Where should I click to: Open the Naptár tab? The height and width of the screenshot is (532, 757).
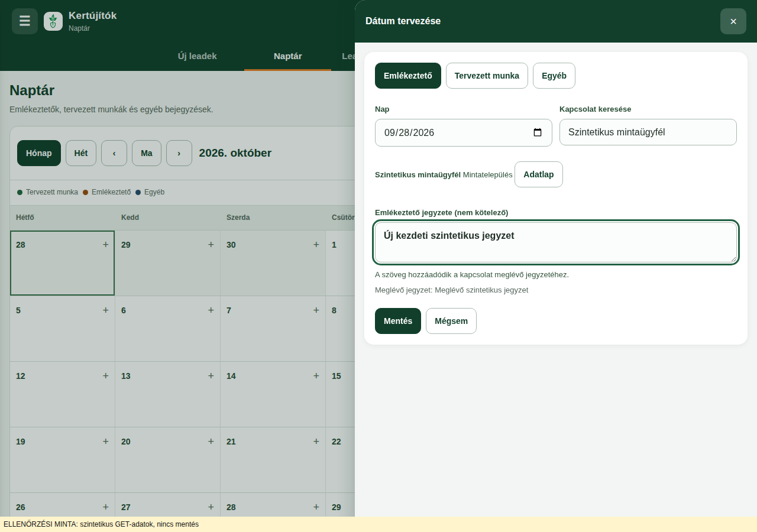point(288,57)
